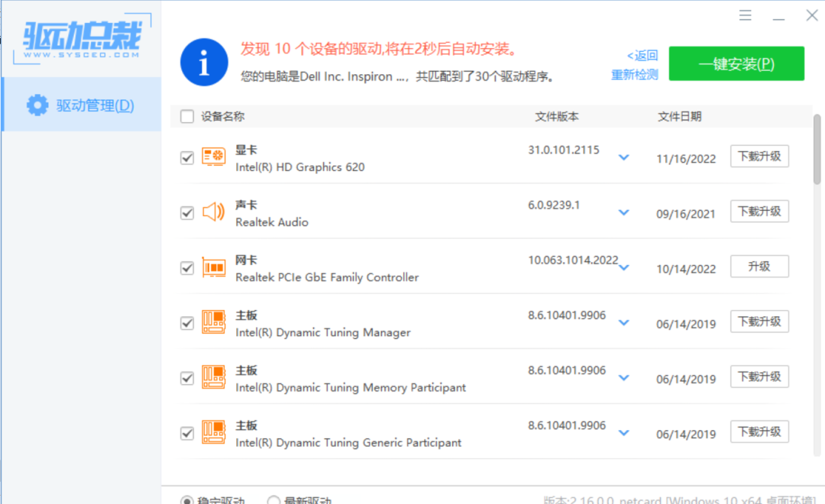Click the date 09/16/2021

pos(686,214)
